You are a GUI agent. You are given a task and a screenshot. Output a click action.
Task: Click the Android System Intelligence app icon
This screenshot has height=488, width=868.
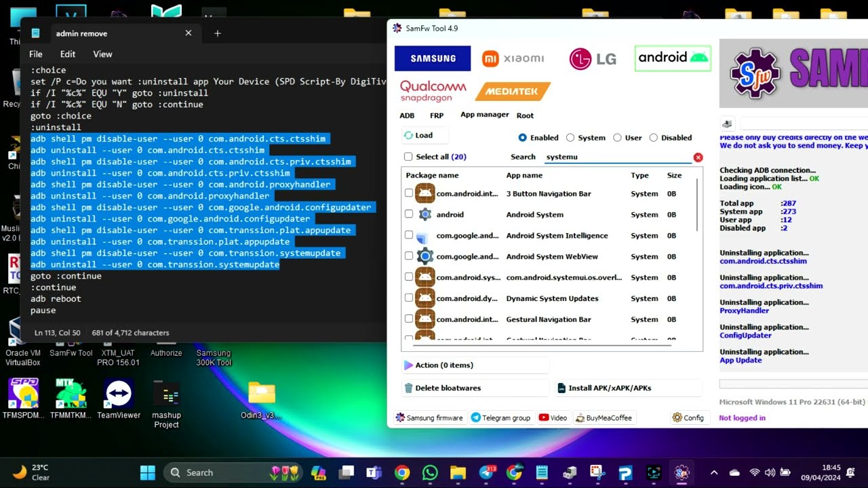tap(422, 237)
